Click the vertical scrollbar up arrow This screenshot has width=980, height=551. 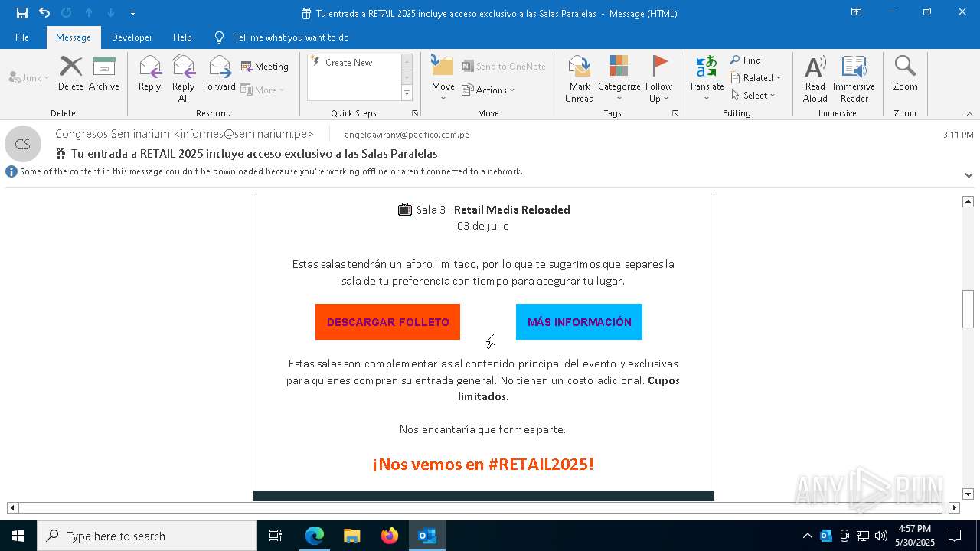[968, 201]
